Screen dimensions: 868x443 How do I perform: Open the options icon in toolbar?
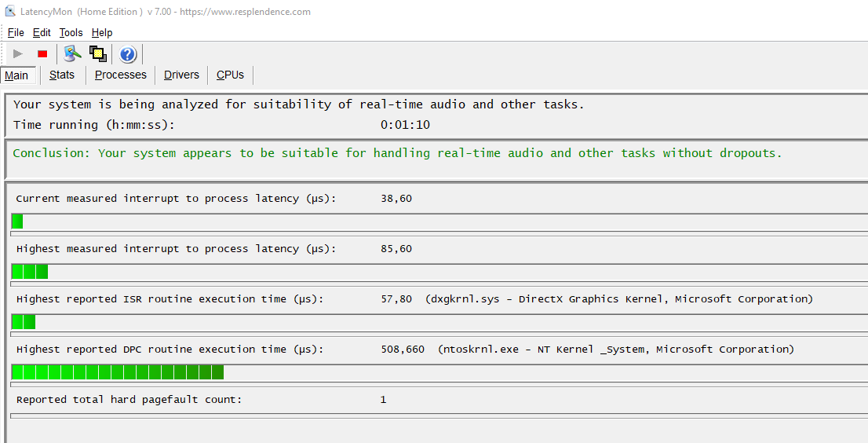point(72,53)
